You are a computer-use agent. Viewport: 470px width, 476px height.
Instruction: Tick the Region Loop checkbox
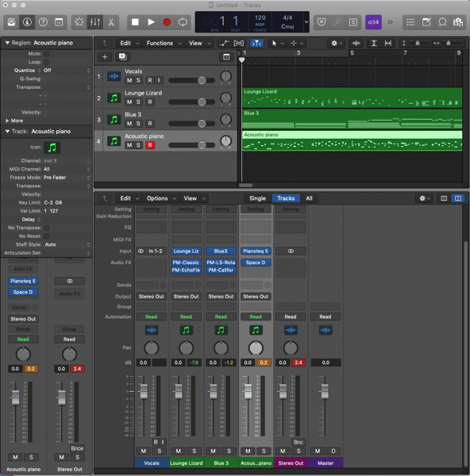[46, 62]
